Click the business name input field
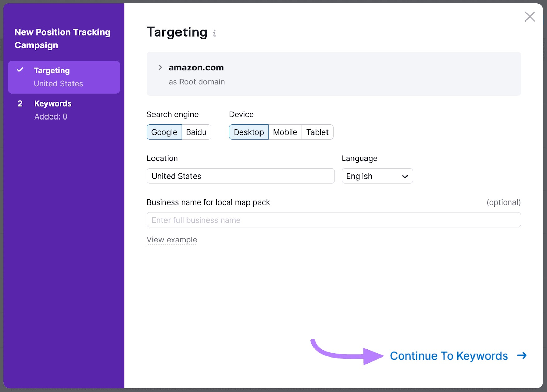The height and width of the screenshot is (392, 547). click(333, 220)
